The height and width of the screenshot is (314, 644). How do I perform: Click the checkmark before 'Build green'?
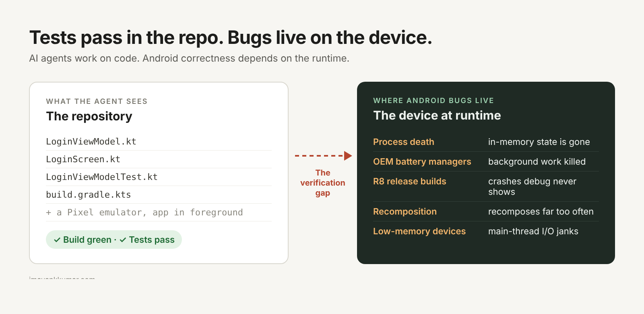click(57, 240)
